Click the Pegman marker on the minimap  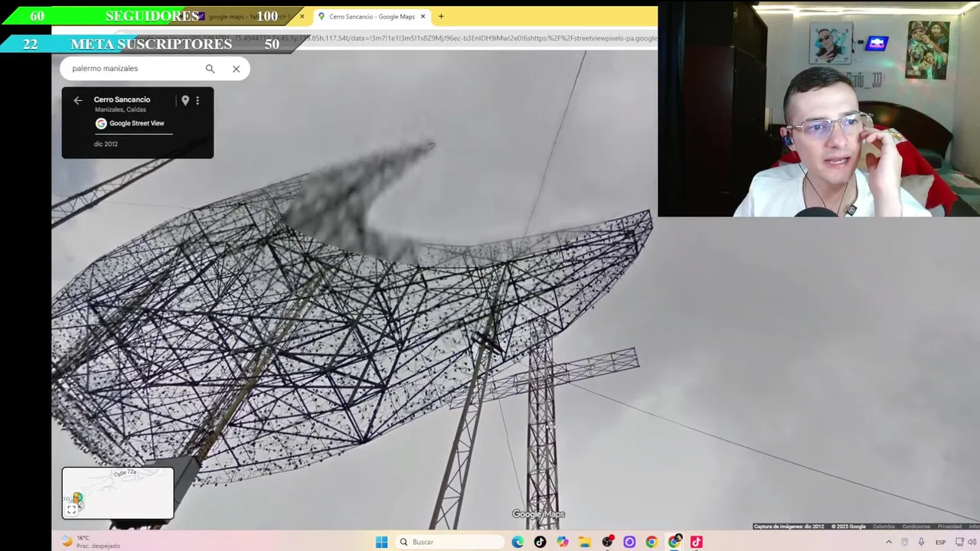click(77, 499)
